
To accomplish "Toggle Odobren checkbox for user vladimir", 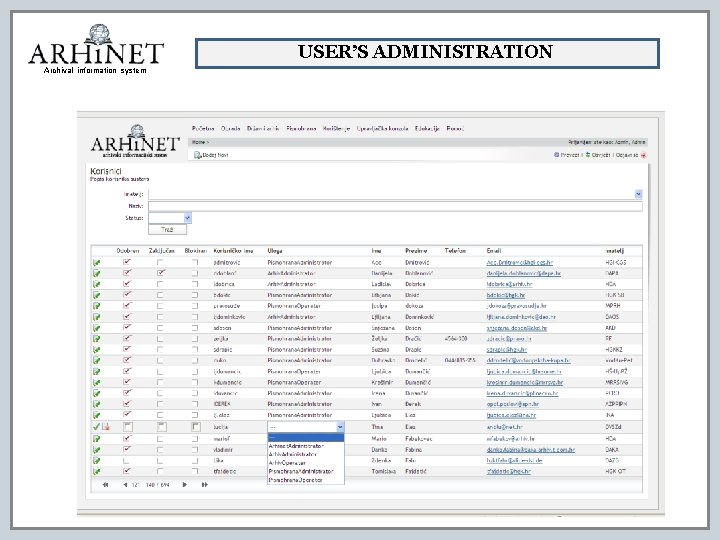I will click(127, 450).
